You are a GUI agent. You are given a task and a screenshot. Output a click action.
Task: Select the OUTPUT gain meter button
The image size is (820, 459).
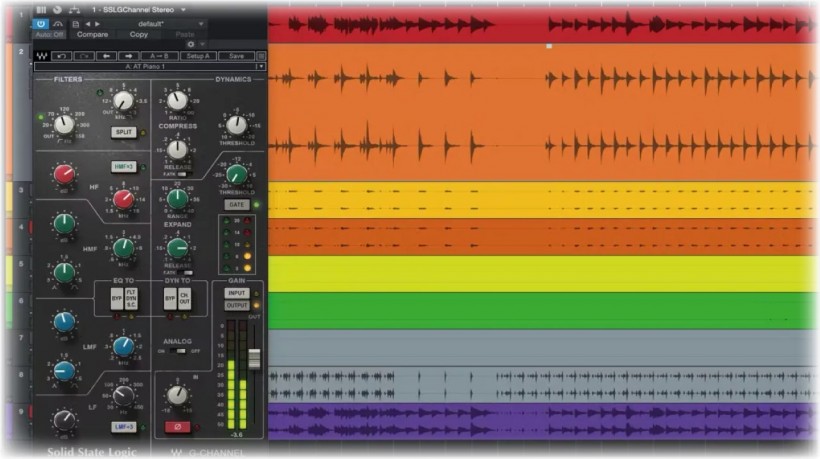[236, 305]
